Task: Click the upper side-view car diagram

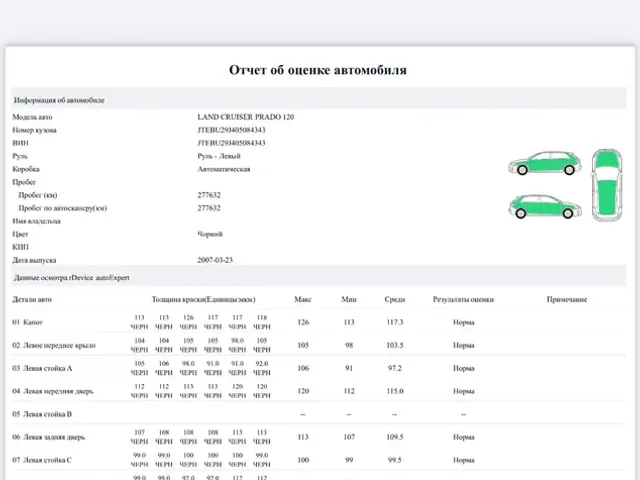Action: click(540, 163)
